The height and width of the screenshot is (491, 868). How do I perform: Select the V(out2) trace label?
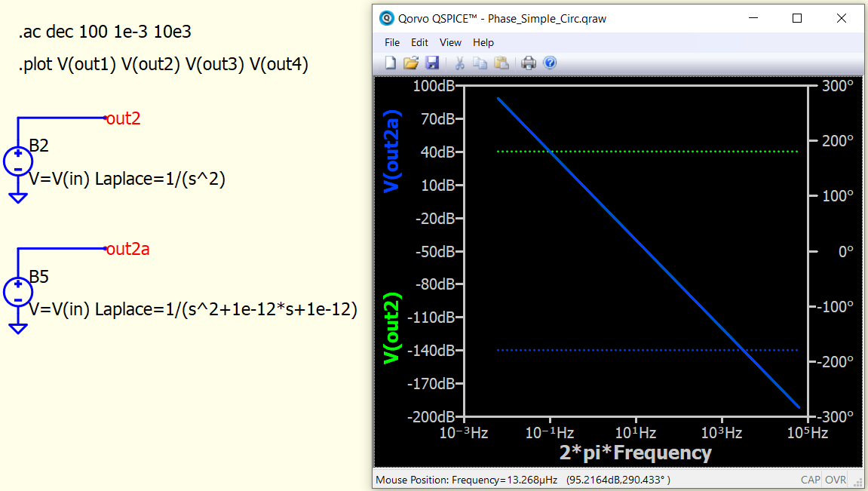[x=392, y=327]
